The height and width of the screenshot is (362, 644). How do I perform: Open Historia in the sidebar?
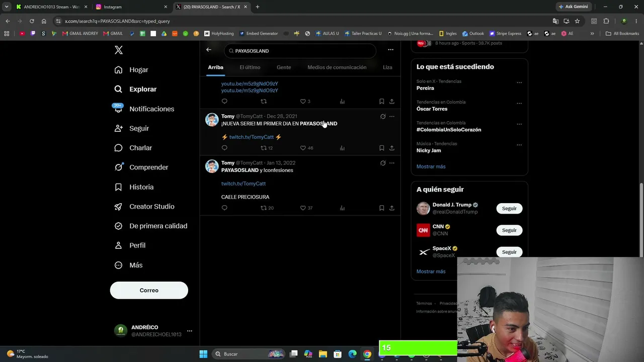point(134,187)
